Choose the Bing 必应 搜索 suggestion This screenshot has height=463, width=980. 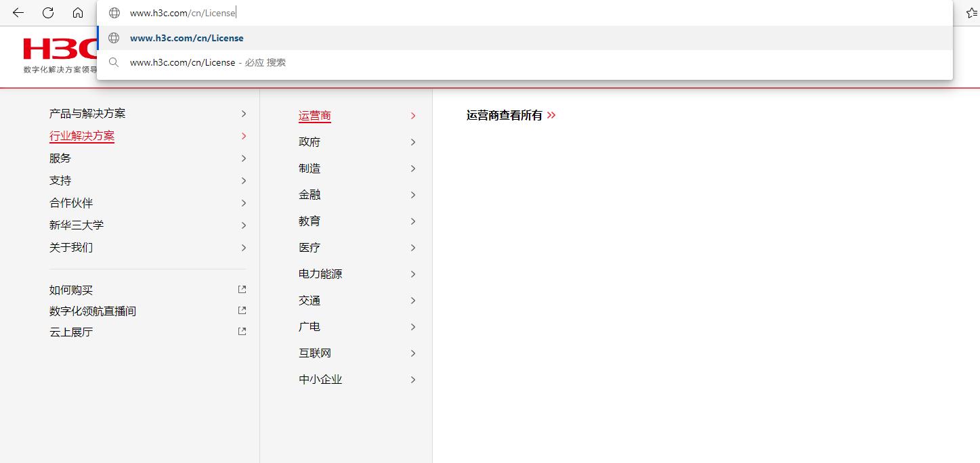[x=208, y=62]
